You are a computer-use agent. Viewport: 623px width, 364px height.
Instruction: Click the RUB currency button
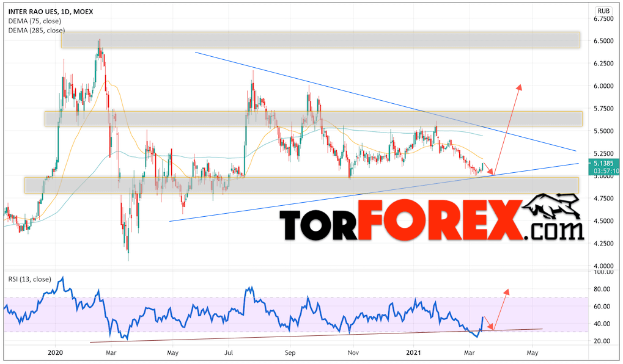point(603,11)
